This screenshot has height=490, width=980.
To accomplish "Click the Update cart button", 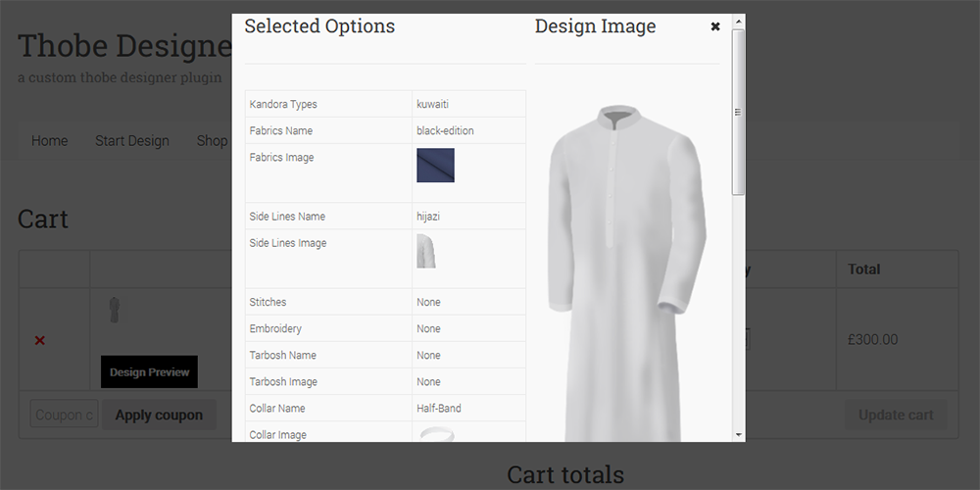I will pyautogui.click(x=896, y=415).
